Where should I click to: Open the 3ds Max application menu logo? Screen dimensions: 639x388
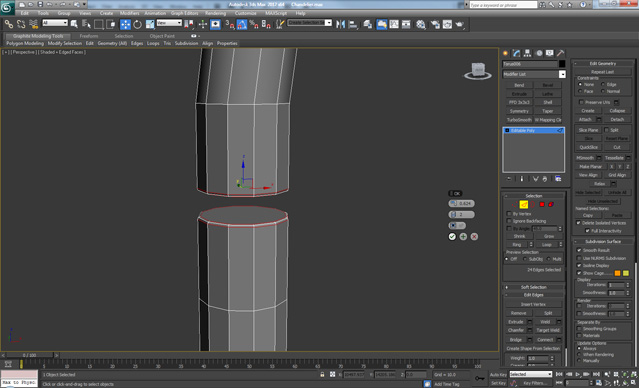[7, 7]
